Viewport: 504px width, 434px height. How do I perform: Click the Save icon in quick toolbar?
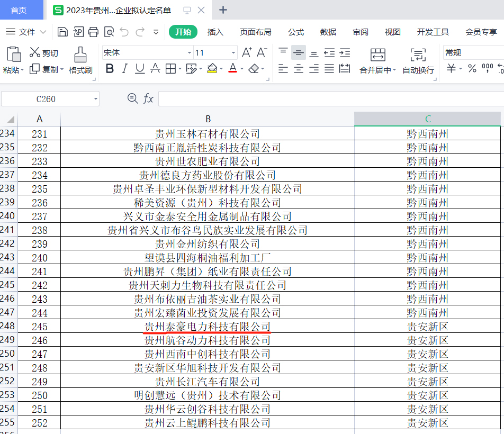[62, 32]
